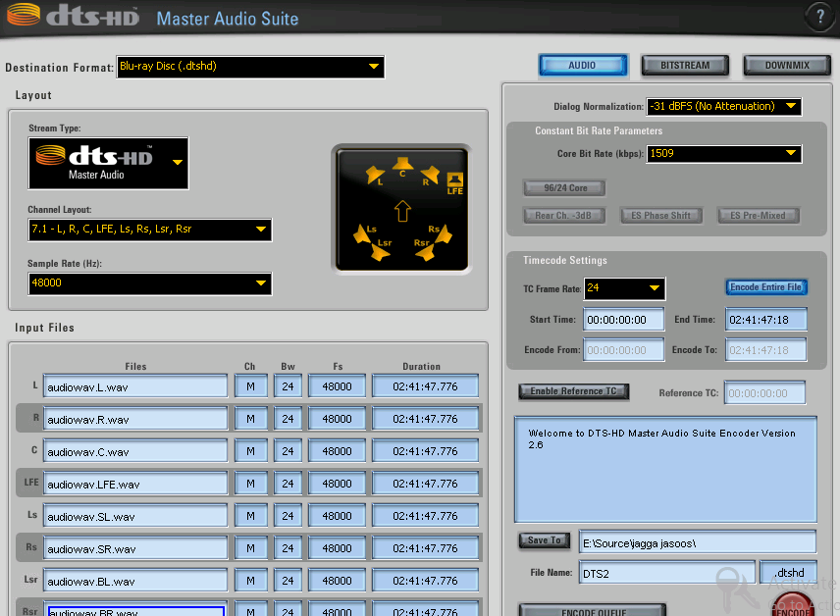Click the Ls left surround speaker icon
Viewport: 840px width, 616px height.
pos(365,233)
